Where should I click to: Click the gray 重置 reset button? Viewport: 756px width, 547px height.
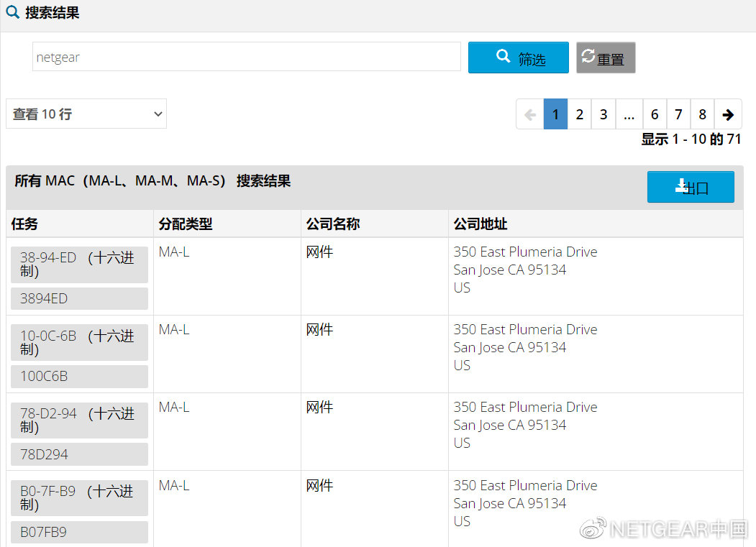(x=606, y=58)
